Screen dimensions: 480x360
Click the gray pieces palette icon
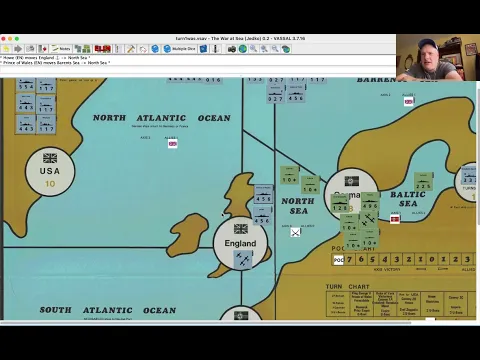(x=78, y=49)
